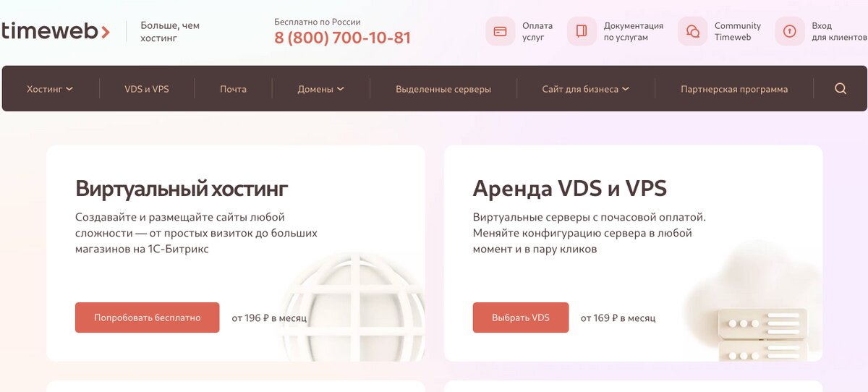Image resolution: width=868 pixels, height=392 pixels.
Task: Click the Выбрать VDS button
Action: coord(521,318)
